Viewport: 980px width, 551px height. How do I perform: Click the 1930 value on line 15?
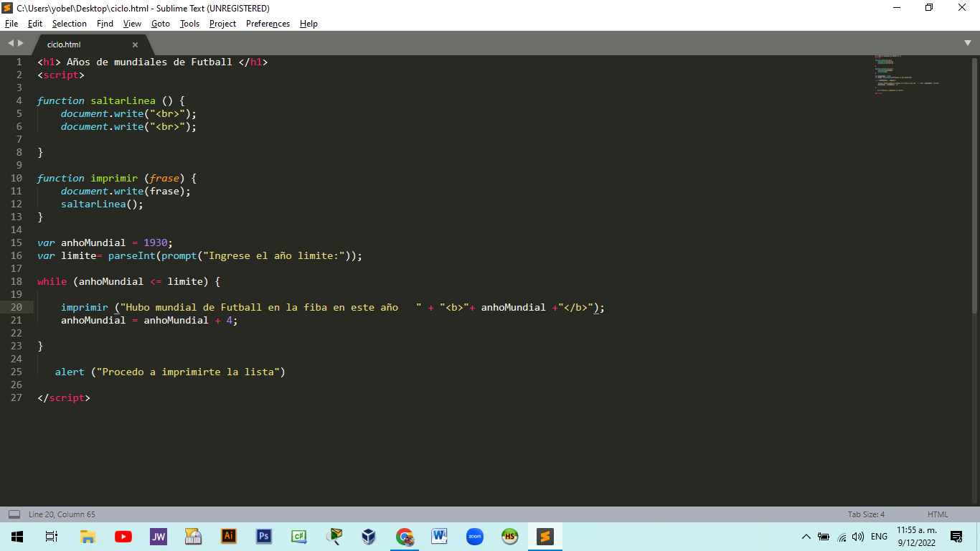click(156, 242)
